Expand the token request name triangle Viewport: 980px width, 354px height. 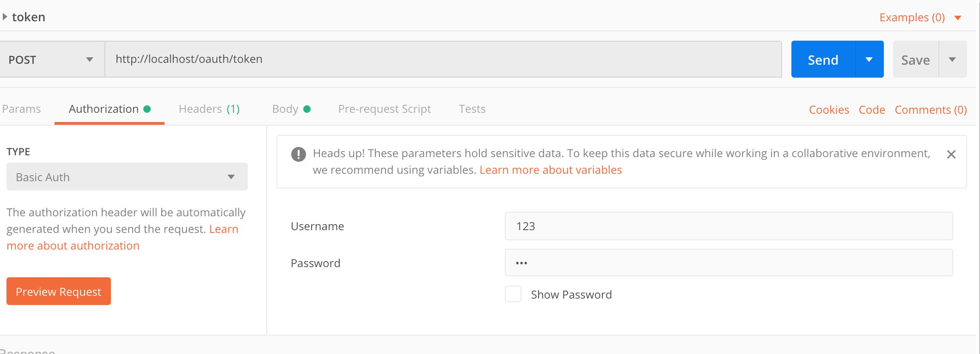click(5, 17)
